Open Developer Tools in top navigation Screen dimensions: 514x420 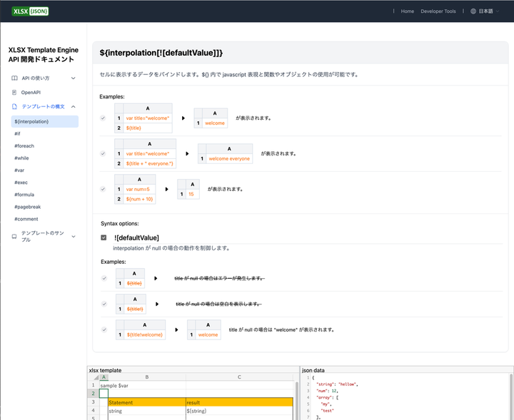point(438,11)
